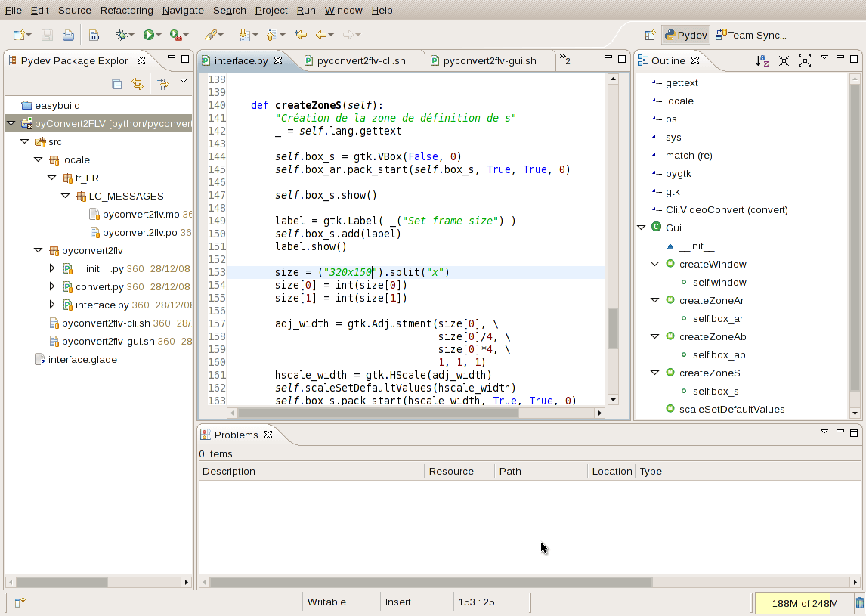Click the Print icon in the toolbar
The width and height of the screenshot is (866, 616).
click(x=68, y=35)
